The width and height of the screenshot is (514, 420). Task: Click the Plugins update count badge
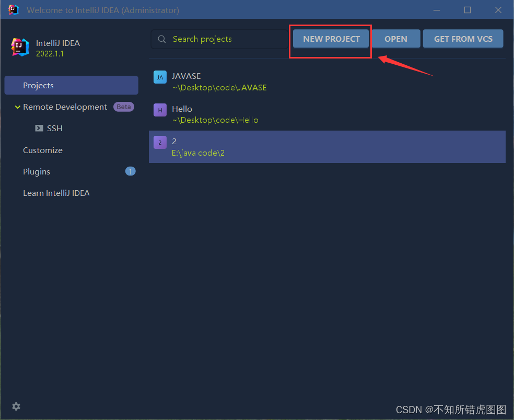tap(130, 171)
